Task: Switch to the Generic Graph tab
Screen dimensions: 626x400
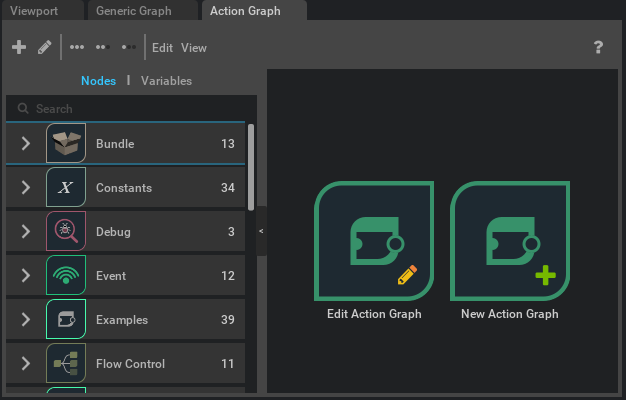Action: pos(133,11)
